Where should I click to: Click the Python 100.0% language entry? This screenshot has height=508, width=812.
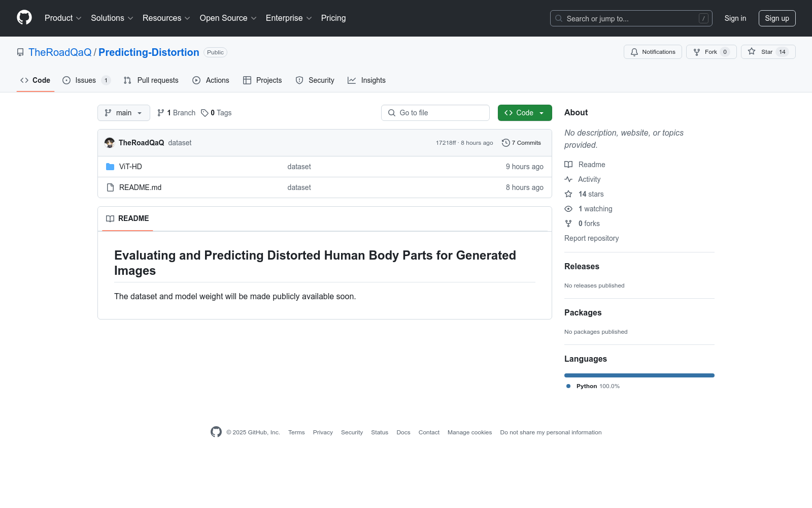[593, 386]
